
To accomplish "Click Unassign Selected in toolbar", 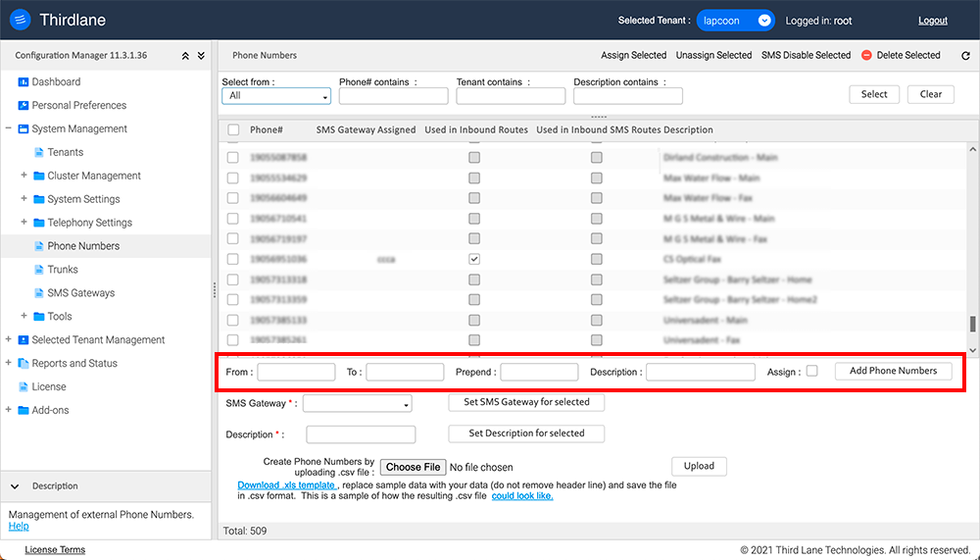I will pos(713,55).
